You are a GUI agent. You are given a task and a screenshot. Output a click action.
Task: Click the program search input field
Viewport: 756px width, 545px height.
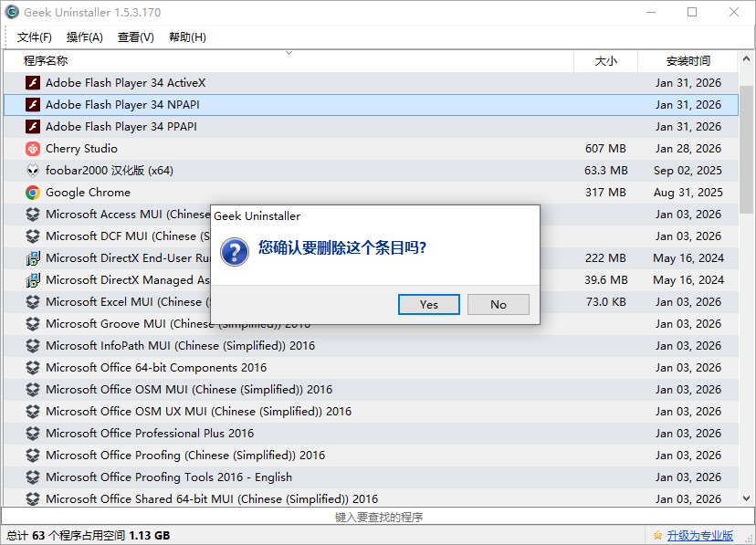pyautogui.click(x=378, y=517)
